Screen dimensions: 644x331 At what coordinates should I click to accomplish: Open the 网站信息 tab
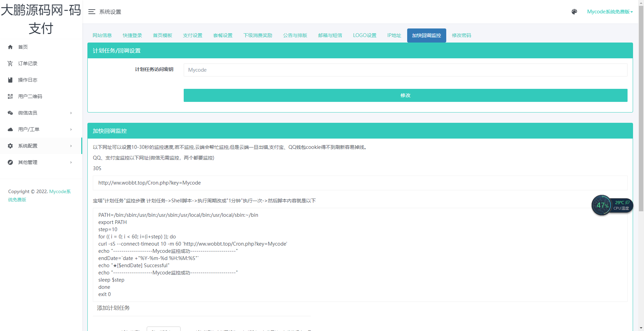102,35
